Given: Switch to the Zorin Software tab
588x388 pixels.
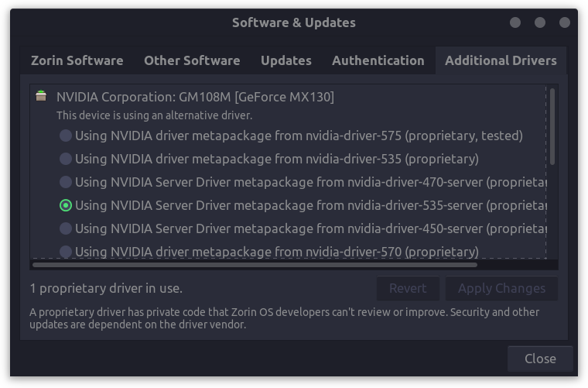Looking at the screenshot, I should point(77,60).
